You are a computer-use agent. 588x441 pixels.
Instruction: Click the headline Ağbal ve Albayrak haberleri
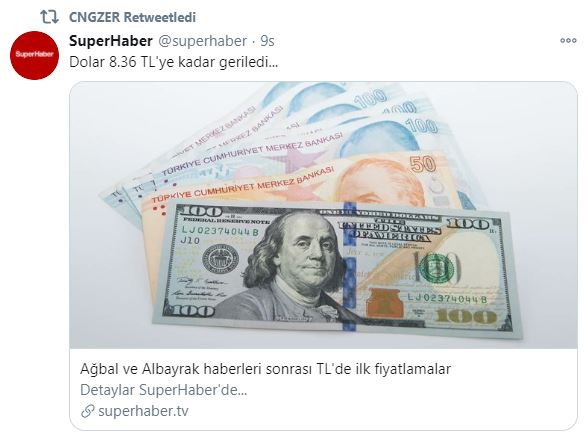tap(265, 369)
